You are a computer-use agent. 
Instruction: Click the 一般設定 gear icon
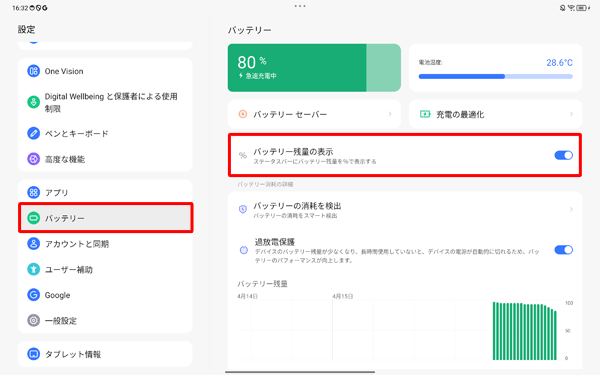[33, 320]
